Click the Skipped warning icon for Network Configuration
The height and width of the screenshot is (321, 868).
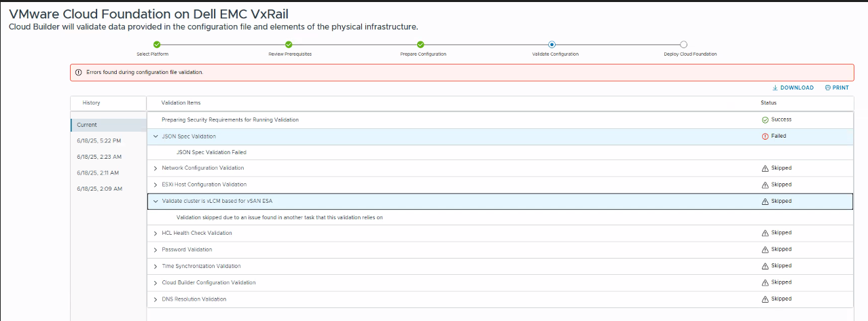(x=765, y=168)
